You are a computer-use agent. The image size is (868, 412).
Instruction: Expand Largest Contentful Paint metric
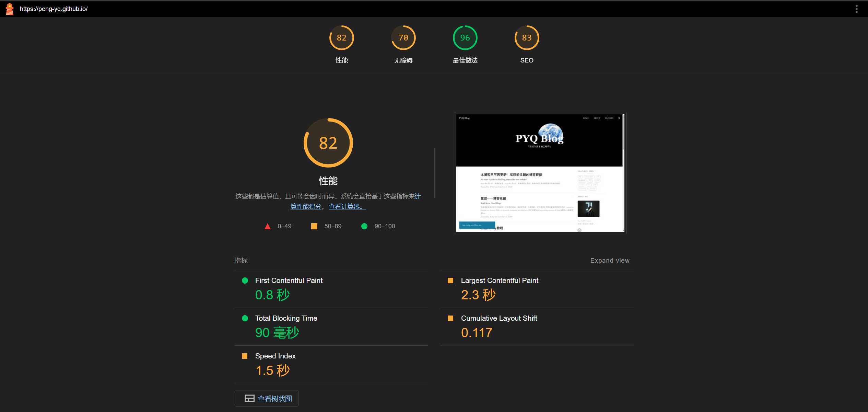499,281
